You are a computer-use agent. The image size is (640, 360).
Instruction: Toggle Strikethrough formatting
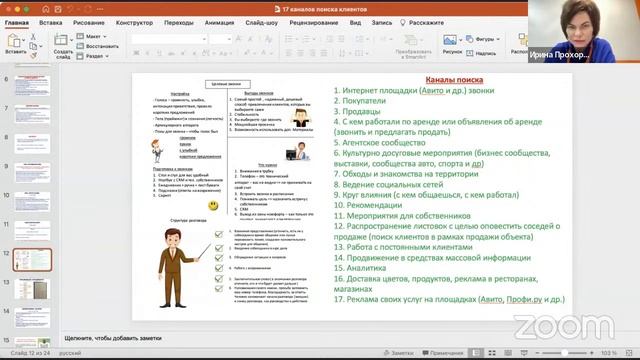click(171, 53)
